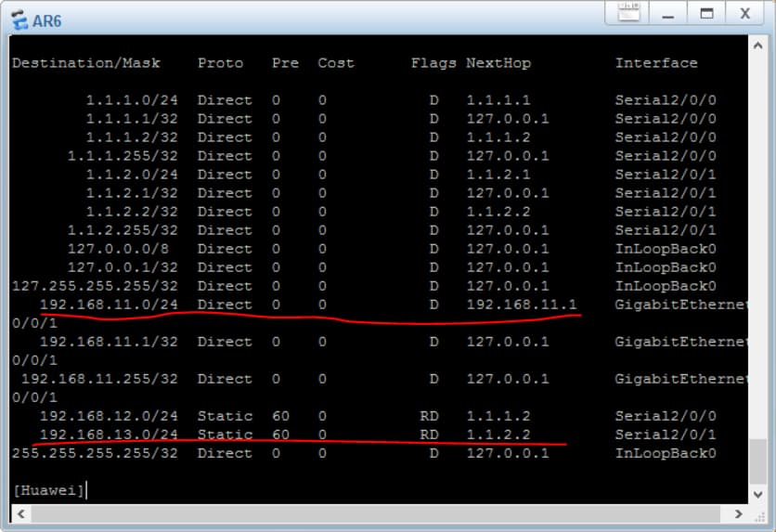Image resolution: width=776 pixels, height=532 pixels.
Task: Close the AR6 terminal window
Action: [x=744, y=13]
